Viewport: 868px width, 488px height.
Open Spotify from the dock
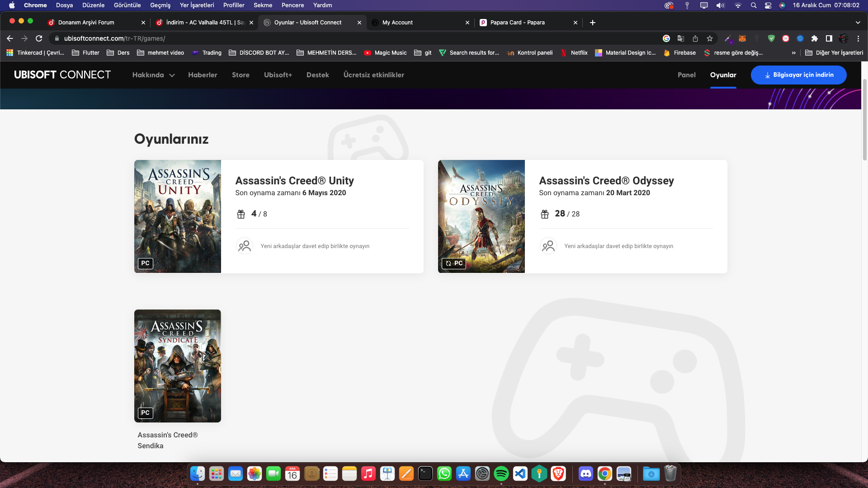(x=501, y=474)
